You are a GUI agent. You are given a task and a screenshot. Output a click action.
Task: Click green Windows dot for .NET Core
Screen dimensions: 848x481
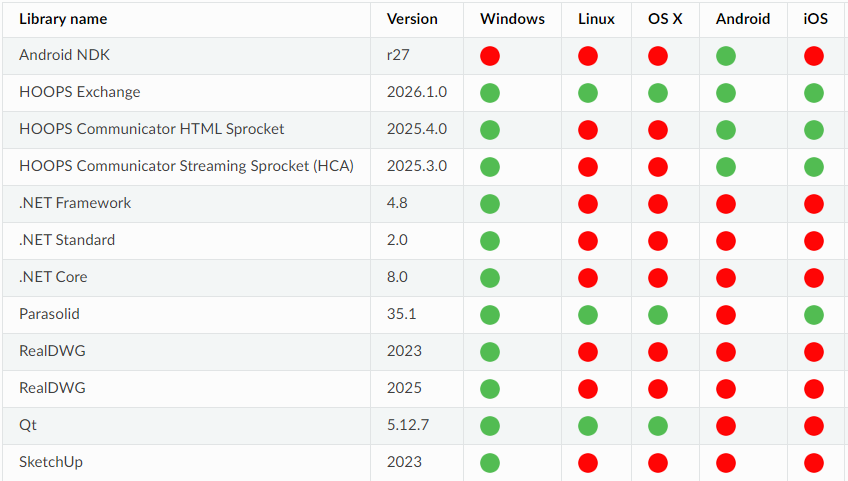[490, 278]
